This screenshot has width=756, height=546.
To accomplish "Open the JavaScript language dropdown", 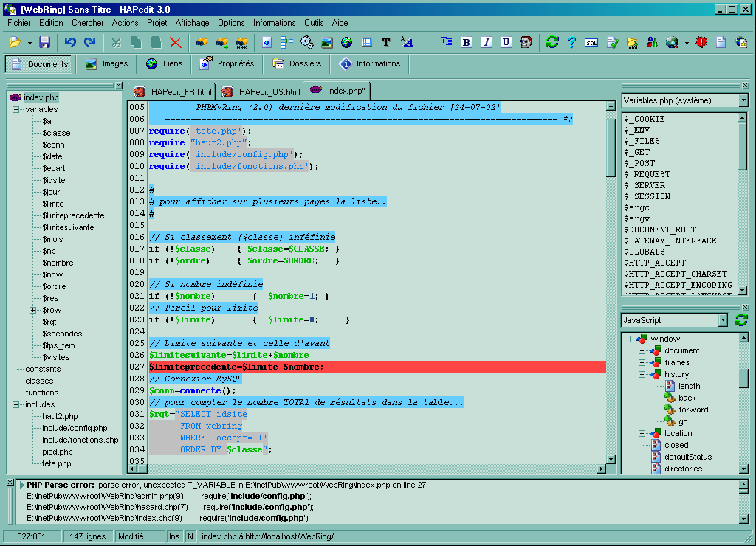I will pos(723,320).
